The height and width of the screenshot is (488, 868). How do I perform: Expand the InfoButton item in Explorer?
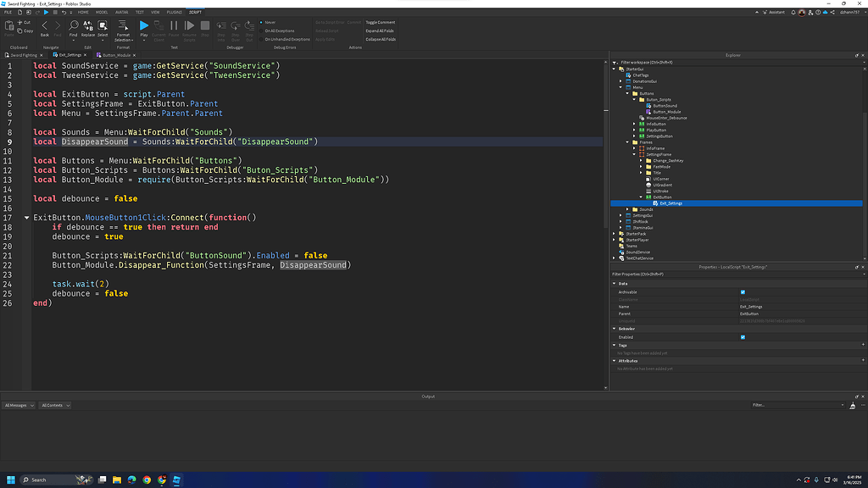(635, 124)
